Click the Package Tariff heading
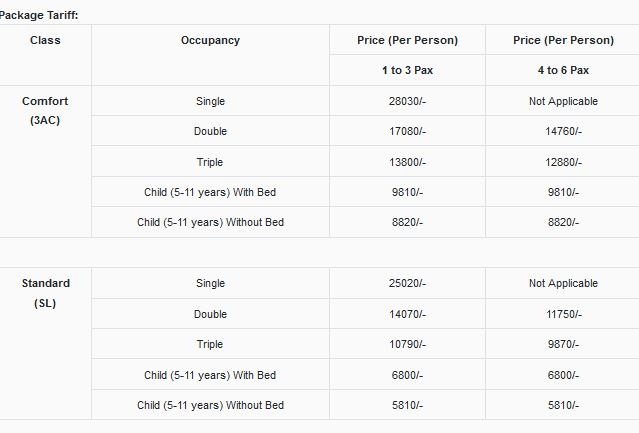Viewport: 639px width, 433px height. click(x=39, y=15)
